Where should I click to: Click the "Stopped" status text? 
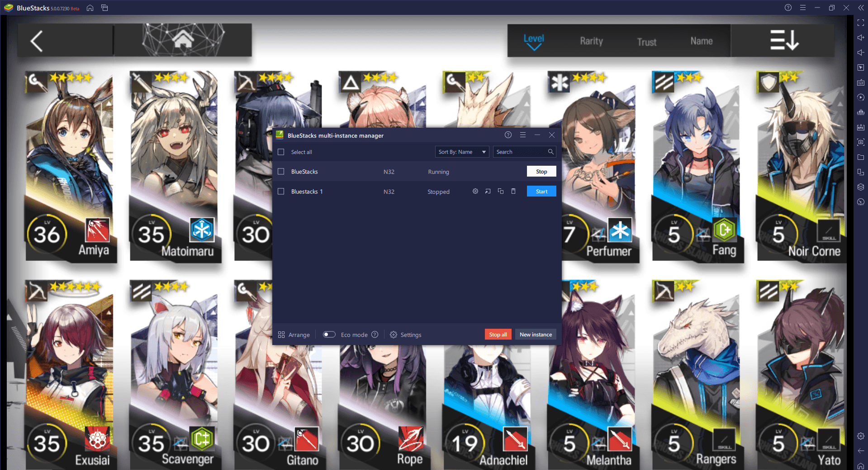[438, 192]
